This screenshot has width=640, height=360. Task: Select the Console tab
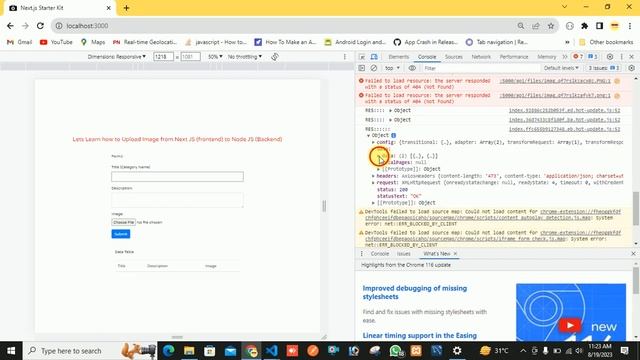coord(427,57)
